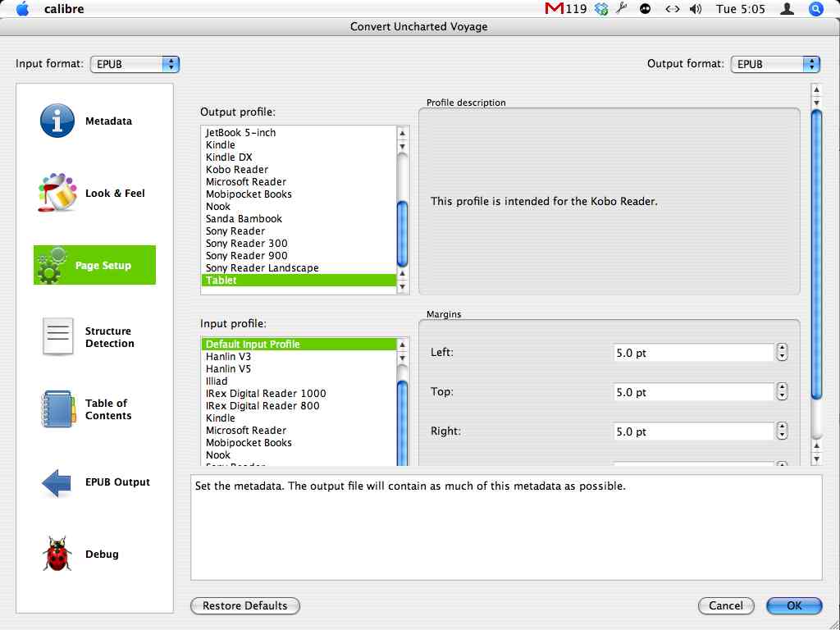Select Sanda Bambook output profile
The height and width of the screenshot is (630, 840).
[x=299, y=218]
